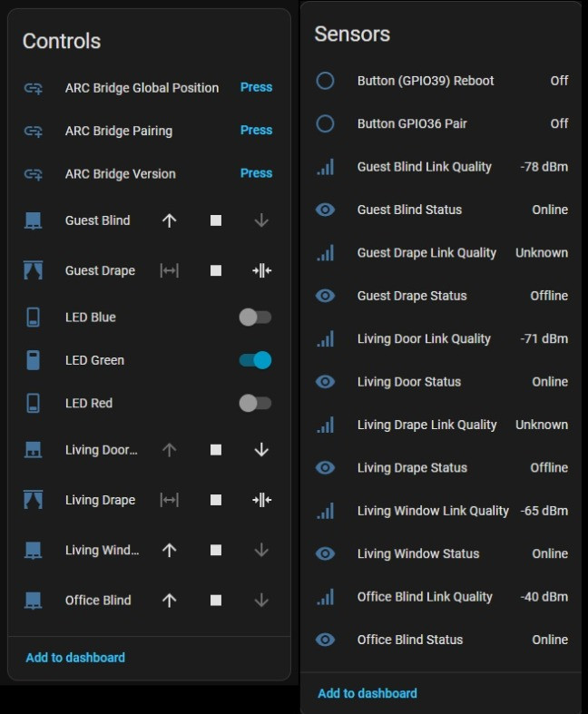Close the Guest Drape

[261, 271]
